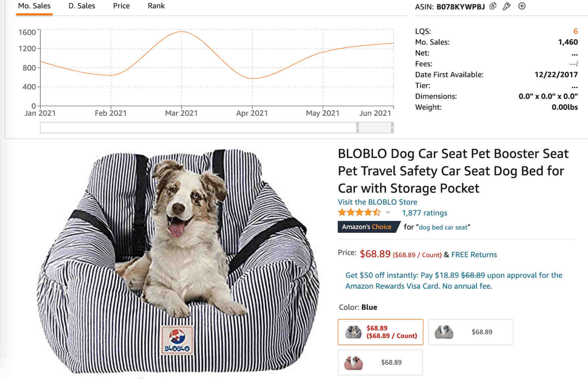Open the Price chart tab

pos(121,6)
